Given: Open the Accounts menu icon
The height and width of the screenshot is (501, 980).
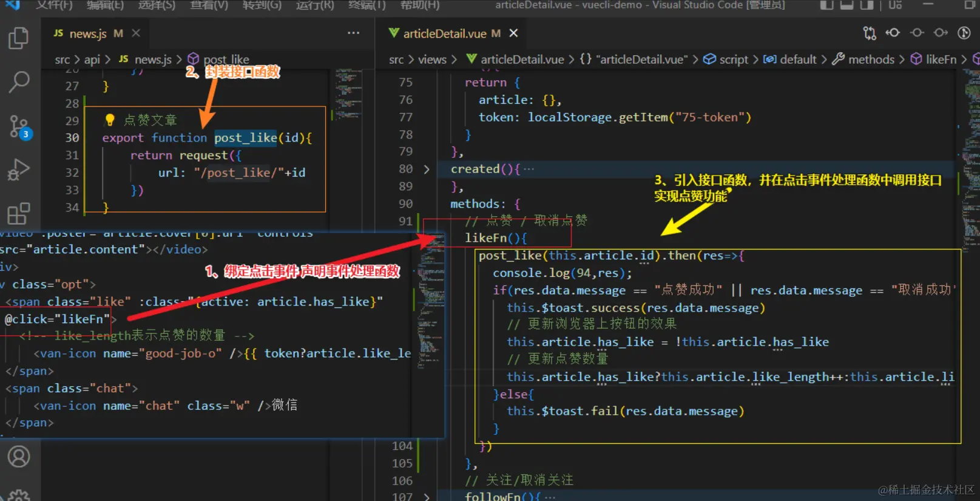Looking at the screenshot, I should (19, 456).
